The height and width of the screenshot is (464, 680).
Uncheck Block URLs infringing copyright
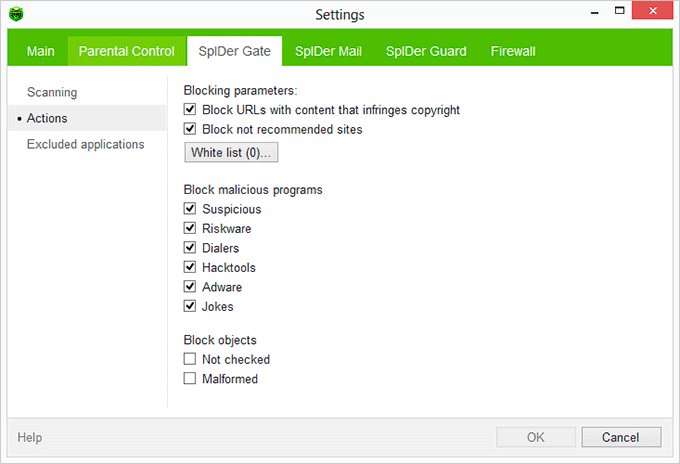coord(190,110)
